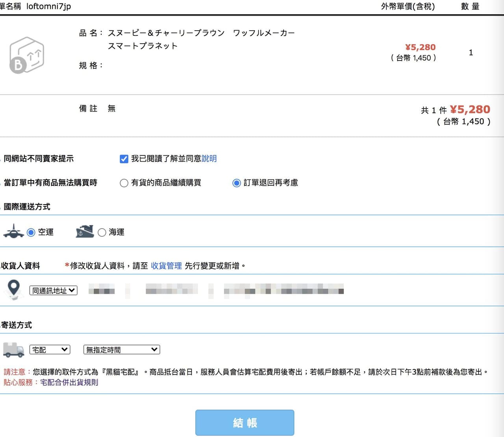Click the 當訂單中有商品無法購買時 label

point(50,183)
